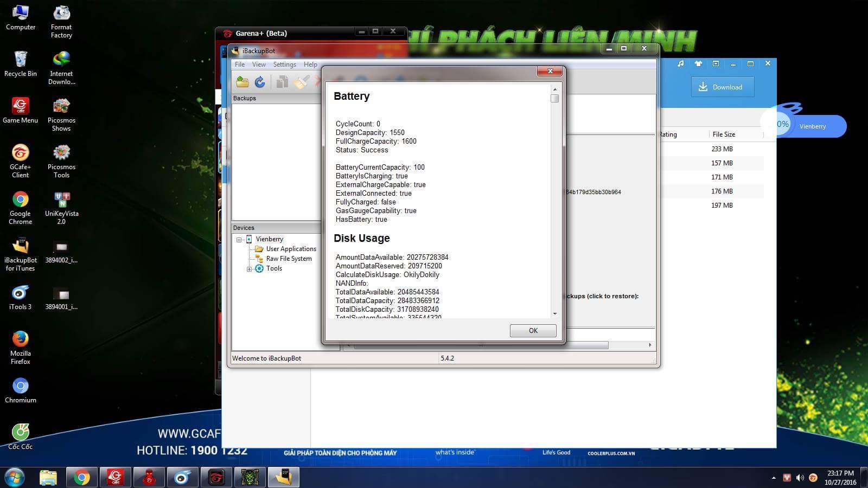868x488 pixels.
Task: Click the dialog vertical scrollbar thumb
Action: point(554,98)
